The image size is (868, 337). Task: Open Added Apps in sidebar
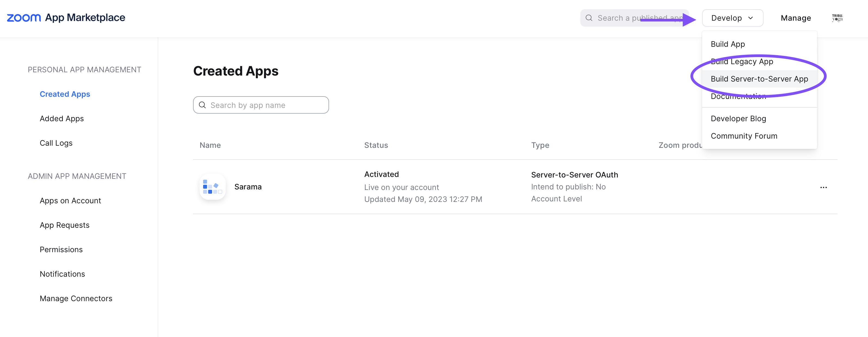click(x=62, y=118)
